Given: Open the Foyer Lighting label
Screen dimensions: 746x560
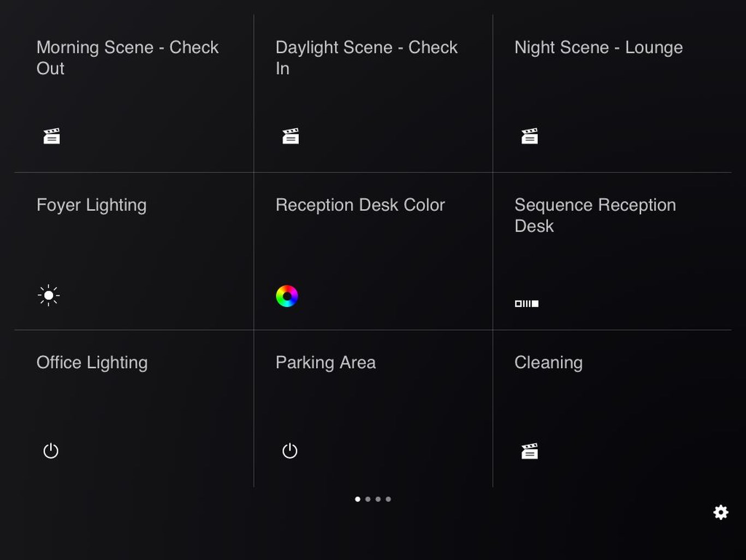Looking at the screenshot, I should (91, 205).
